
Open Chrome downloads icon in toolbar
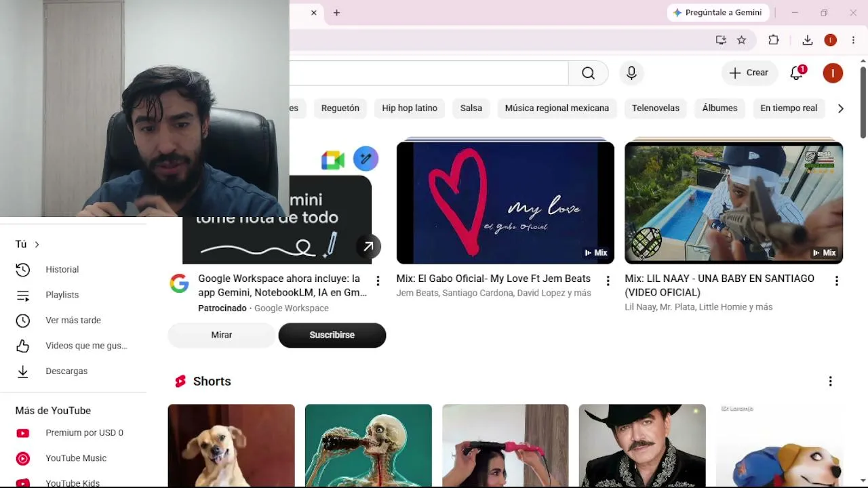pyautogui.click(x=808, y=40)
